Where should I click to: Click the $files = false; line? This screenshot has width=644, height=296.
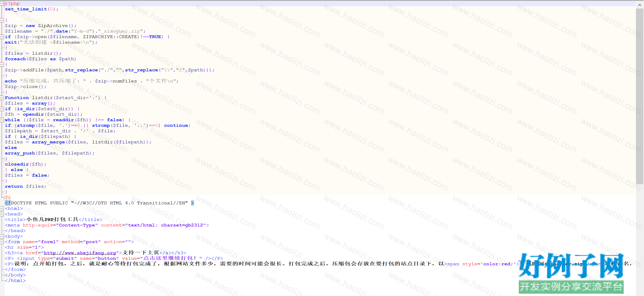click(x=27, y=175)
